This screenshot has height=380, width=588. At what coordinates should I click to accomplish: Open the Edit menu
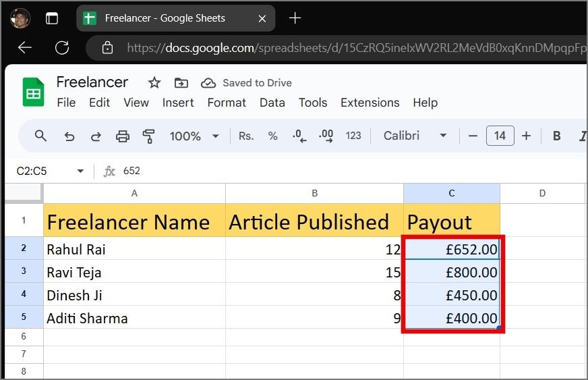pyautogui.click(x=99, y=103)
